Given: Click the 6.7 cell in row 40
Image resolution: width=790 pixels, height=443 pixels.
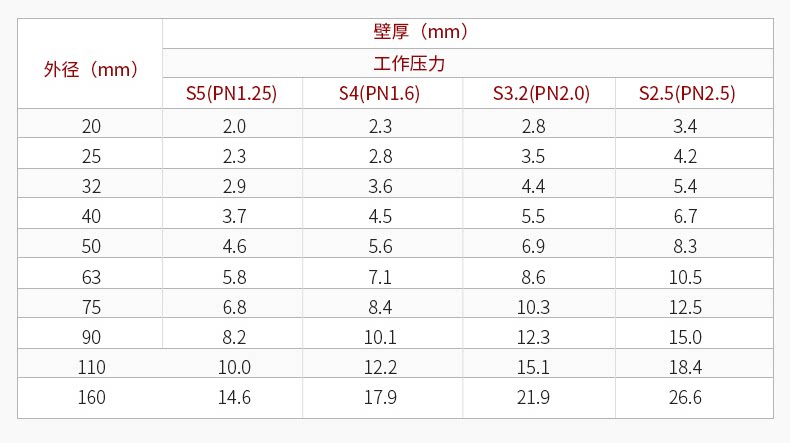Looking at the screenshot, I should coord(686,216).
